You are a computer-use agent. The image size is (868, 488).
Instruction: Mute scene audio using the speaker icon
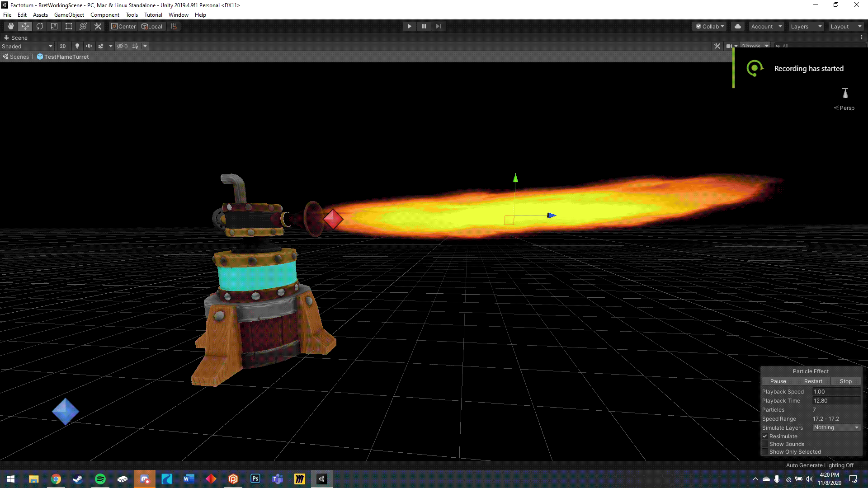pos(89,46)
